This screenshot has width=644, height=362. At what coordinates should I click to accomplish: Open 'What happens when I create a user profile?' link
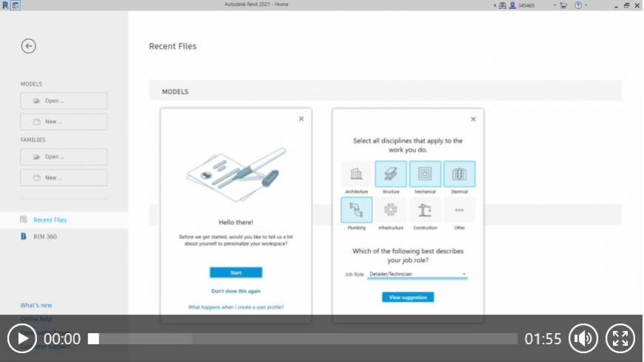(235, 307)
